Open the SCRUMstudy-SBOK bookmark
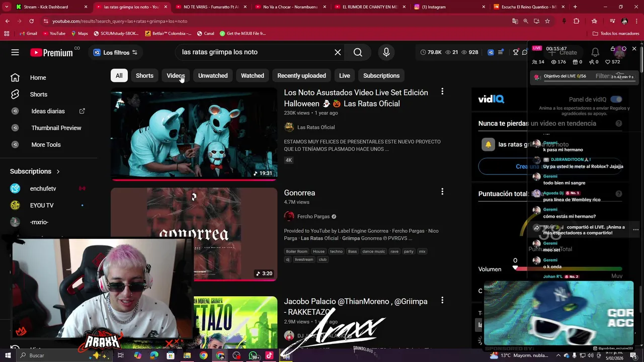This screenshot has height=362, width=644. (x=115, y=34)
